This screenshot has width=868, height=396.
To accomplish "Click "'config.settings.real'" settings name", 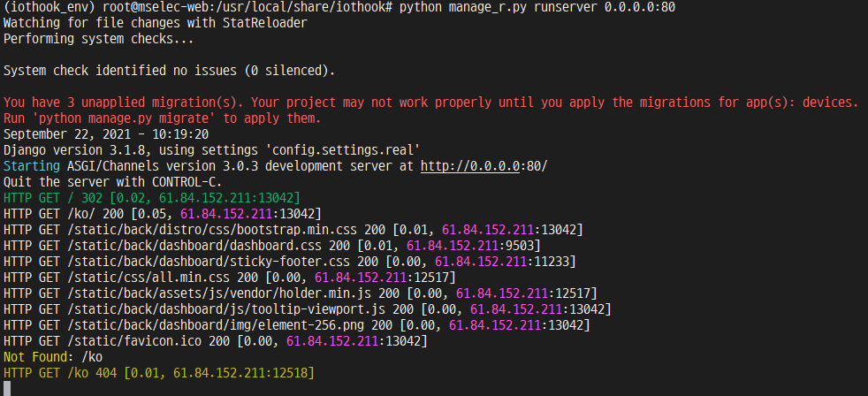I will [x=342, y=150].
